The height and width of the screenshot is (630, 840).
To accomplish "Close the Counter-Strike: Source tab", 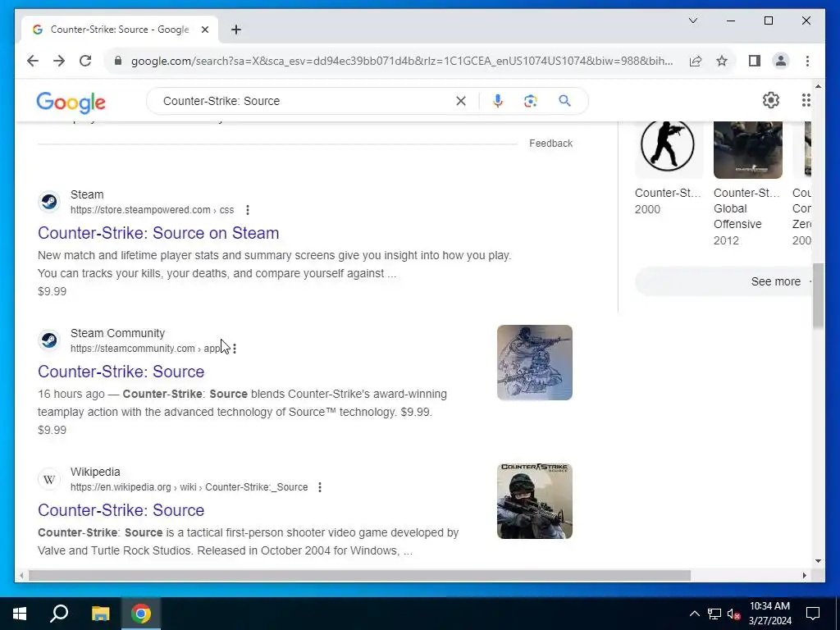I will click(204, 30).
